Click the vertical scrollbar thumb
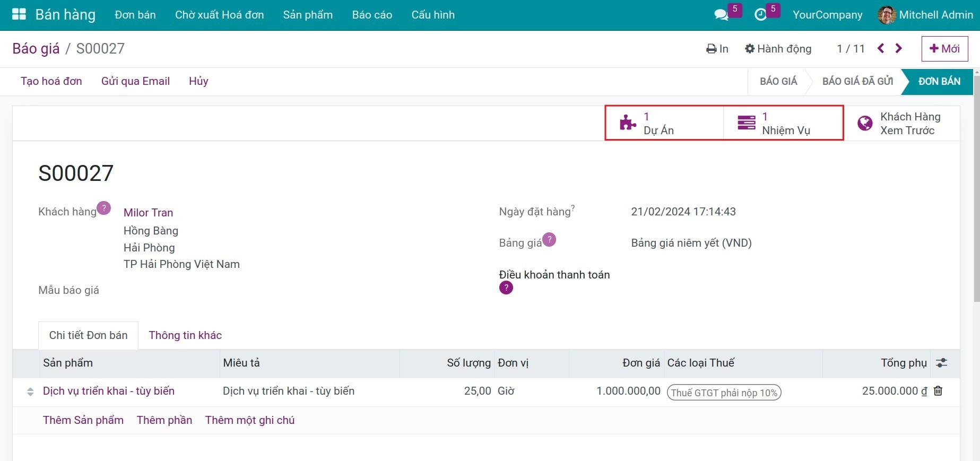The image size is (980, 461). [976, 186]
